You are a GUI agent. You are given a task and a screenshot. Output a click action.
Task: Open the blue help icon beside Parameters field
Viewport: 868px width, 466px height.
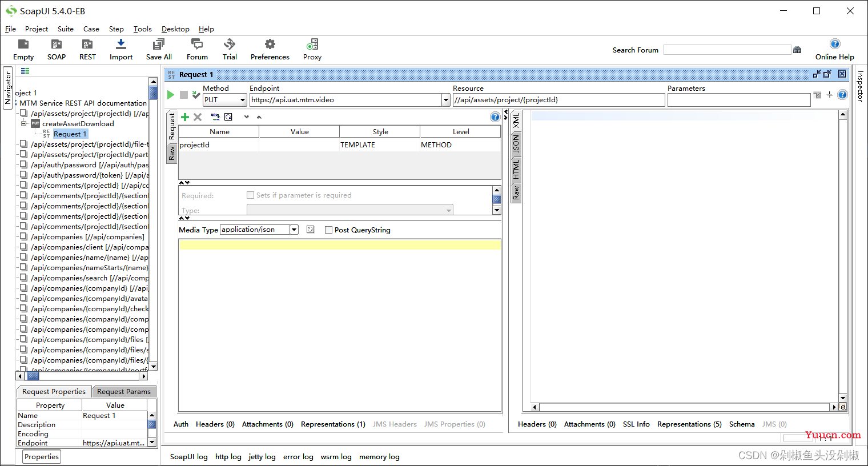click(842, 95)
